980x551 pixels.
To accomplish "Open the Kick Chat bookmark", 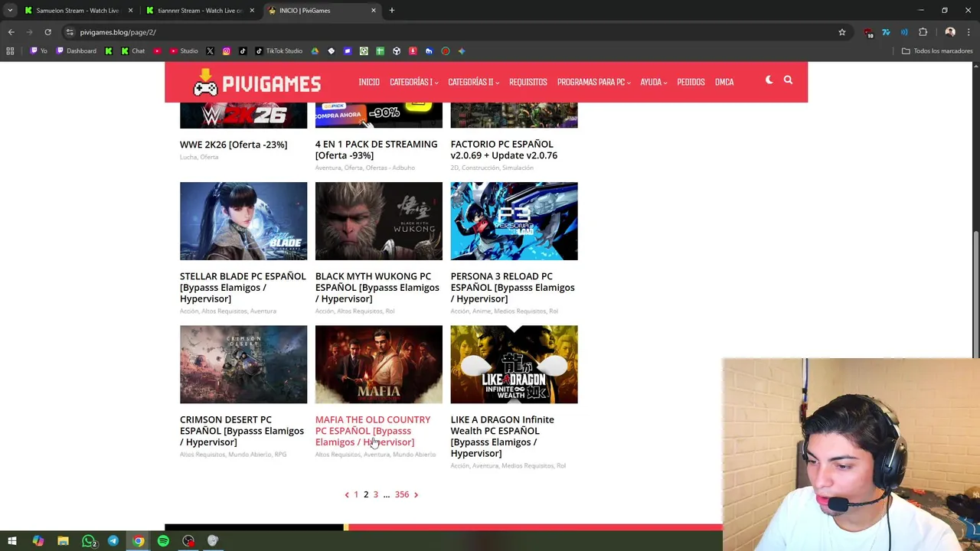I will [132, 51].
